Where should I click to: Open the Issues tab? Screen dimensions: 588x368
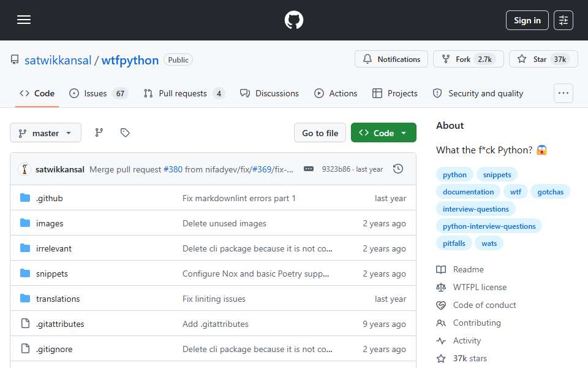point(99,93)
